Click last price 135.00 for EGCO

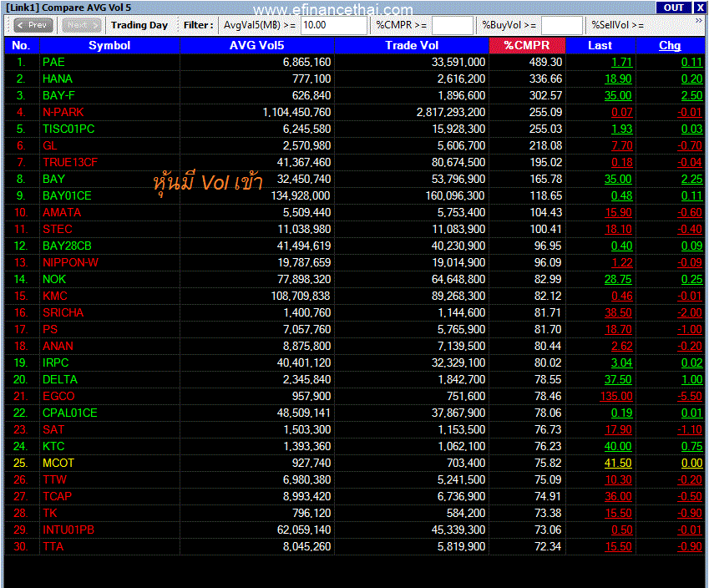pyautogui.click(x=616, y=397)
